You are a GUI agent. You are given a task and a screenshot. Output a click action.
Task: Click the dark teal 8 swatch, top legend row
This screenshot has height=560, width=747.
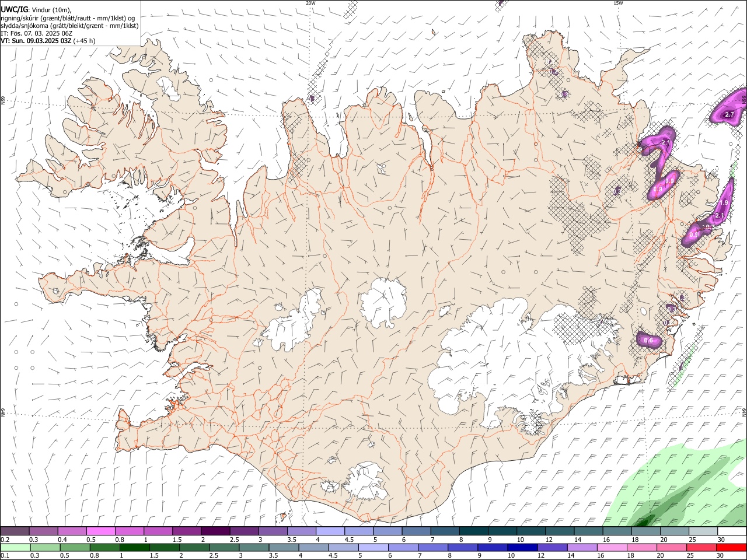(x=473, y=531)
